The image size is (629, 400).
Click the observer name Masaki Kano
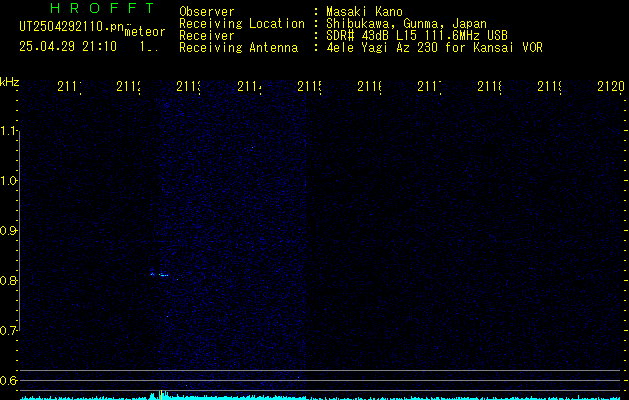(x=364, y=12)
